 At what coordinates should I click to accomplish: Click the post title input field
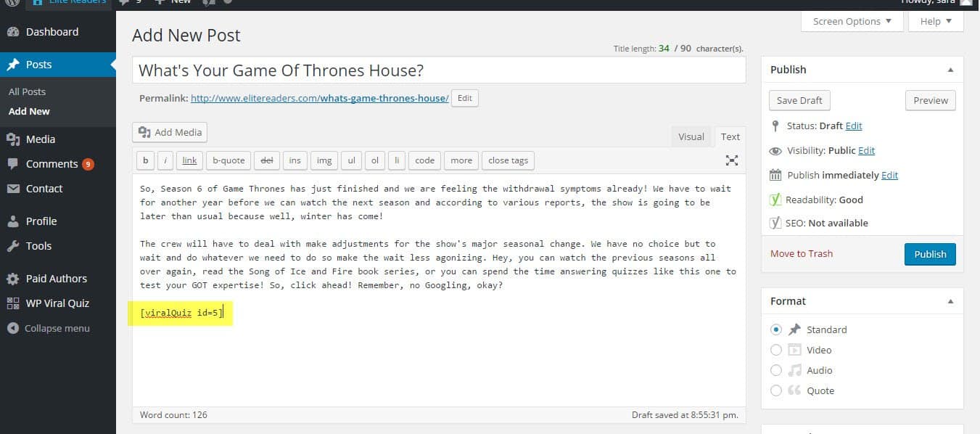439,70
